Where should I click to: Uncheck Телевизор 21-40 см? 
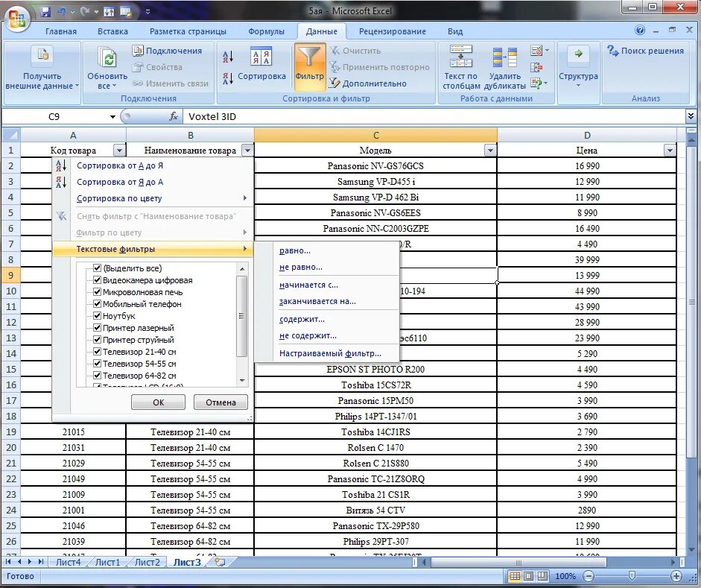(97, 352)
